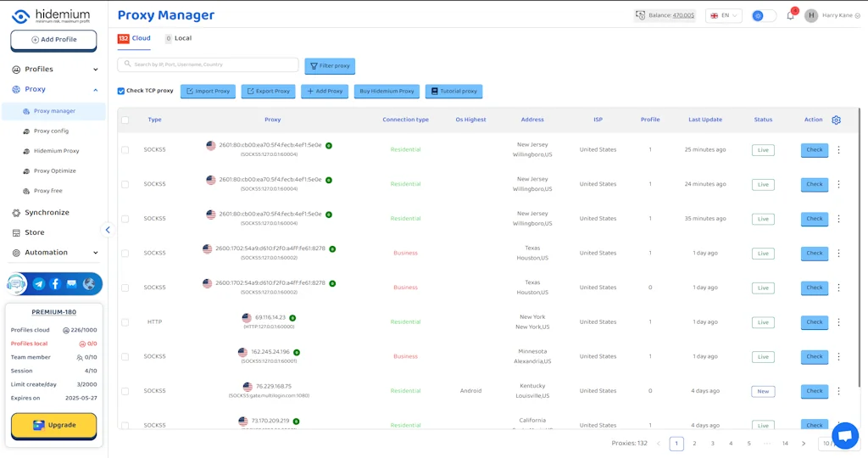
Task: Open the notifications bell
Action: coord(791,15)
